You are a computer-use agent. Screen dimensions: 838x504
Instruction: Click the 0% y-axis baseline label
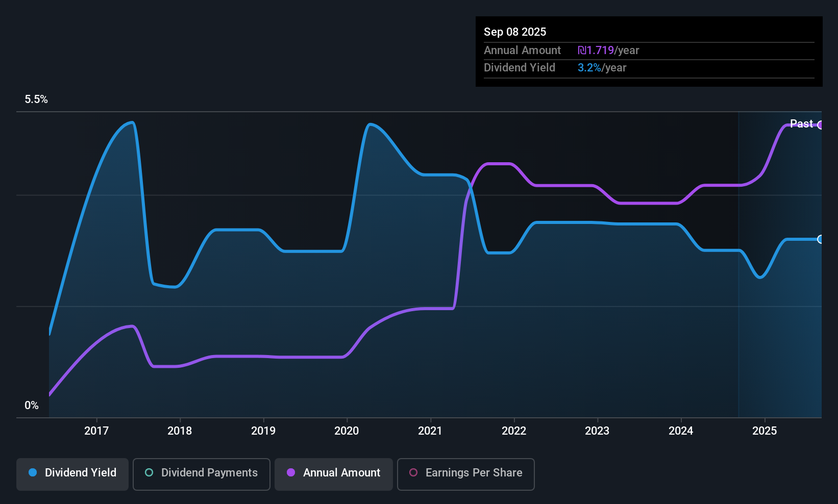32,406
